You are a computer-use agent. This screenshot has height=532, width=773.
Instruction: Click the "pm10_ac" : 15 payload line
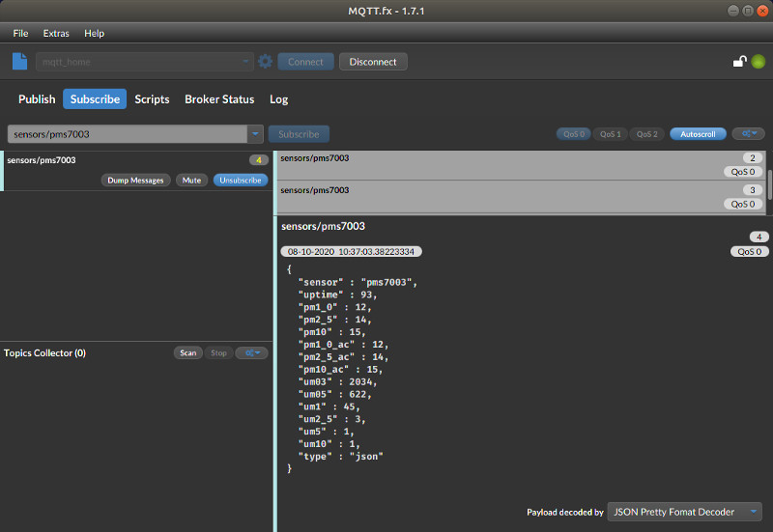coord(341,370)
